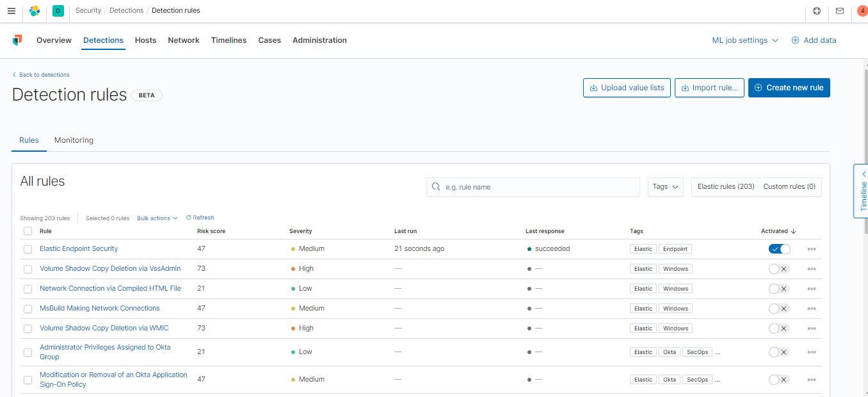Open the main navigation hamburger menu
Viewport: 868px width, 397px height.
[11, 10]
